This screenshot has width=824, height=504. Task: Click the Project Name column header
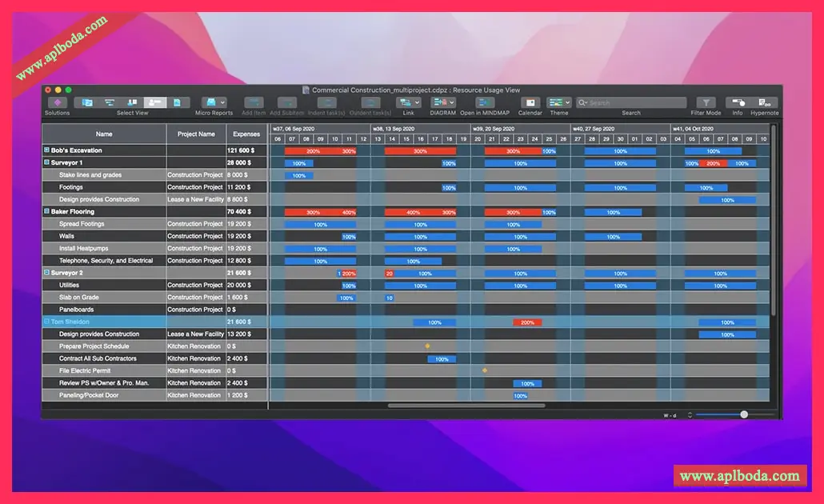pos(196,134)
